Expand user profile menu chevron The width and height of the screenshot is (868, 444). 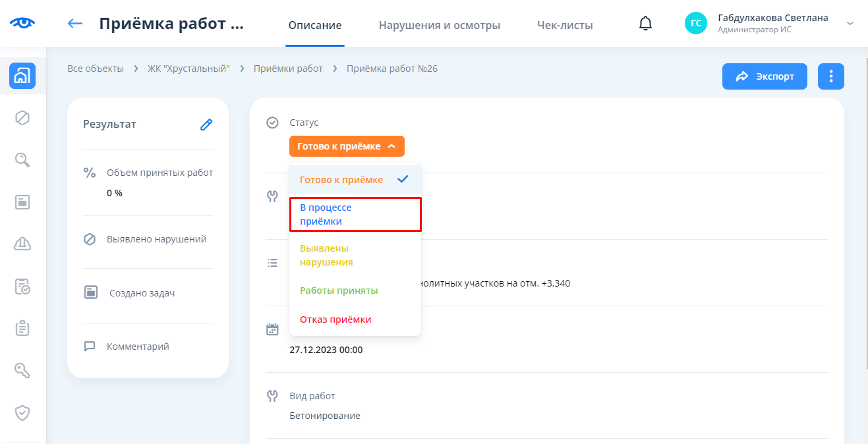click(x=850, y=24)
